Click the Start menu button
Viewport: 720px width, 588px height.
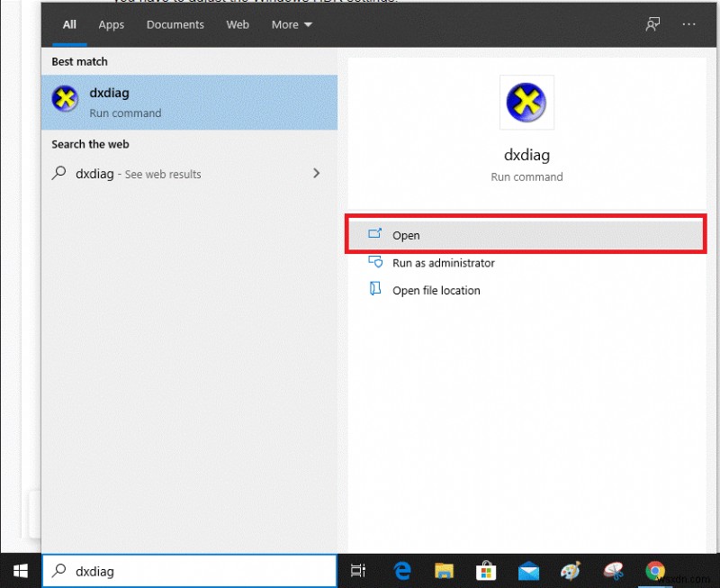tap(20, 570)
